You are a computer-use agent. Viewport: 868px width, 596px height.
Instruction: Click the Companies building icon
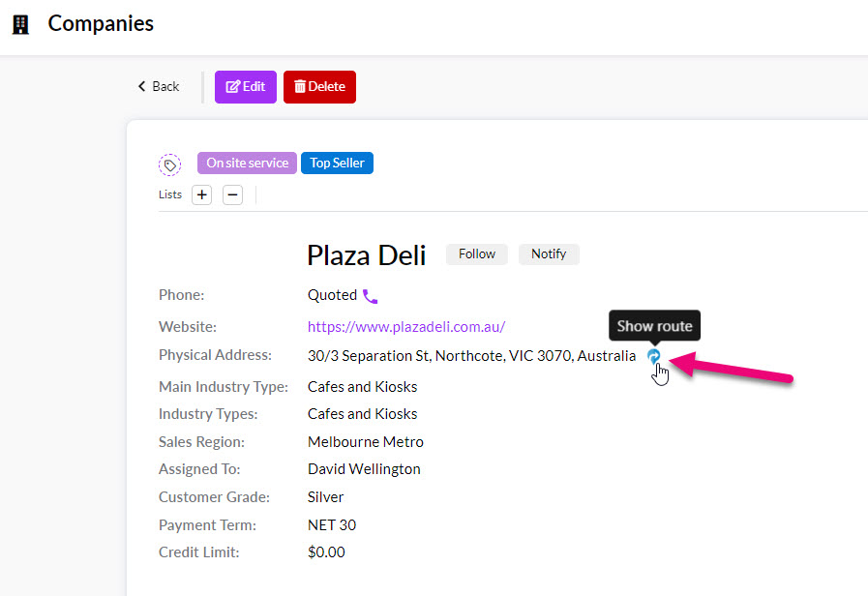tap(20, 24)
